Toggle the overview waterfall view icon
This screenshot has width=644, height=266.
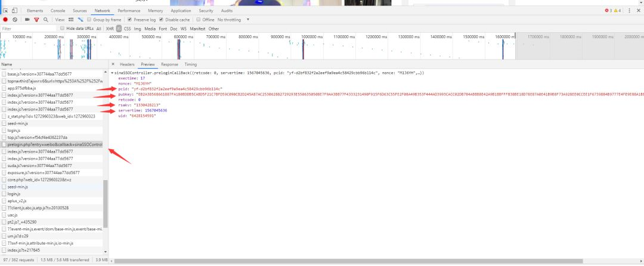point(80,20)
